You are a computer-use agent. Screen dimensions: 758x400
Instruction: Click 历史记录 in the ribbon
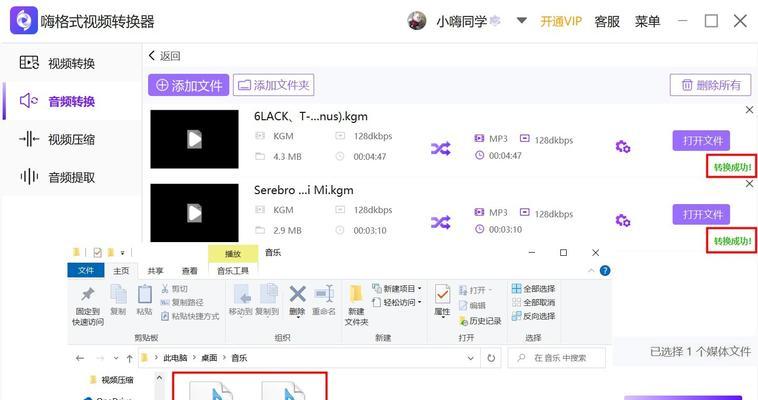(480, 321)
